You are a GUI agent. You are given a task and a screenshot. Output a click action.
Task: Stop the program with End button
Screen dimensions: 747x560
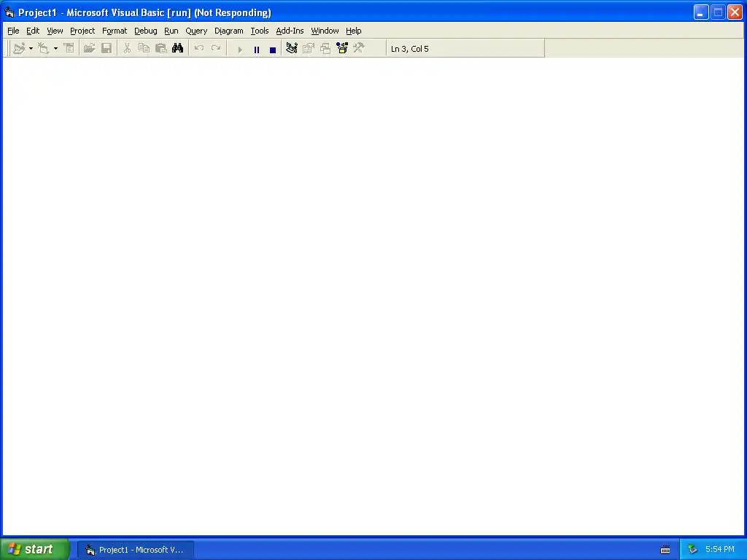[x=273, y=50]
